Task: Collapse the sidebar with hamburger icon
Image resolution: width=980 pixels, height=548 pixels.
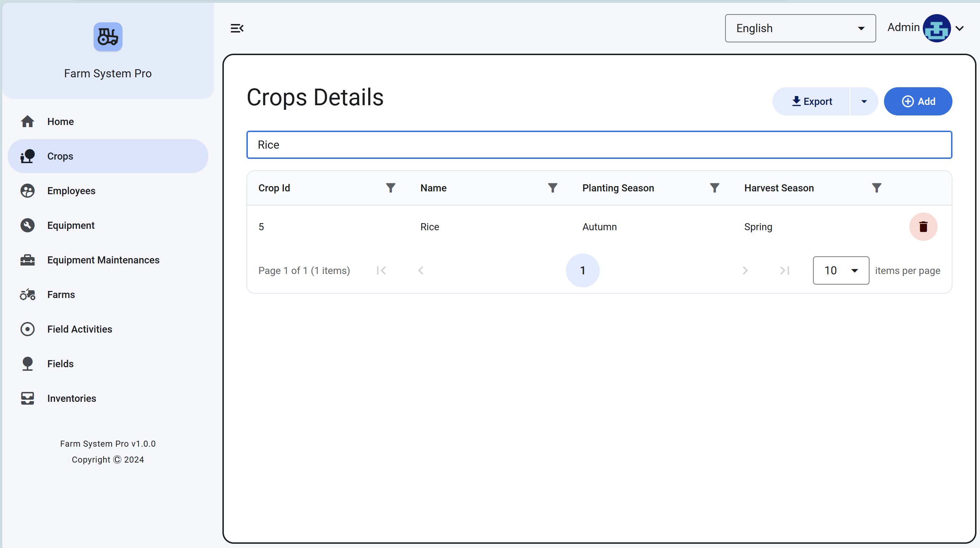Action: tap(237, 29)
